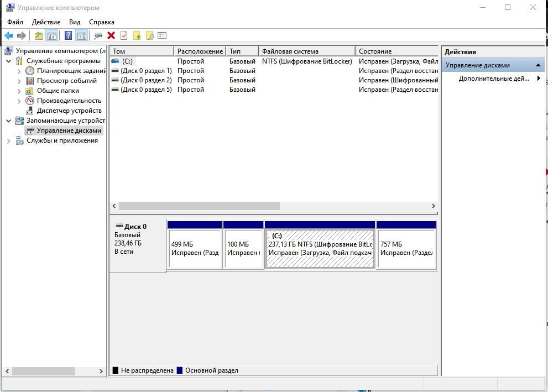
Task: Collapse the Служебные программы tree node
Action: tap(8, 61)
